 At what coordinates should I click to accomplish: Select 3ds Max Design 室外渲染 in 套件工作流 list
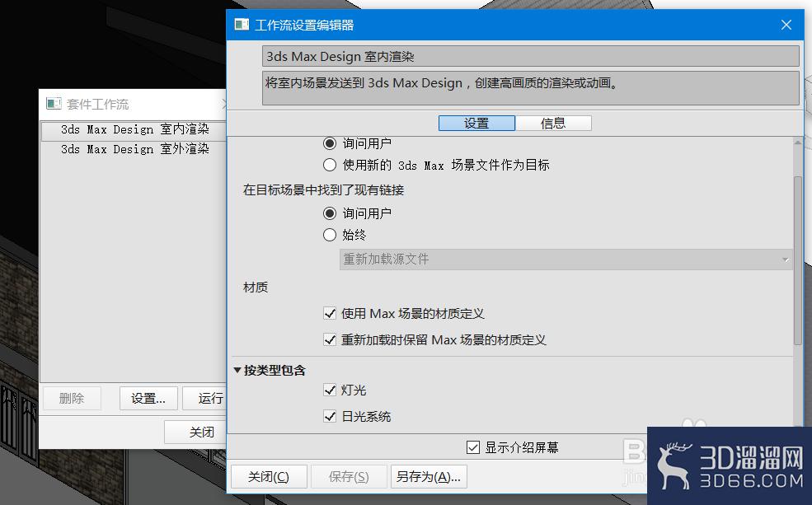pos(134,150)
